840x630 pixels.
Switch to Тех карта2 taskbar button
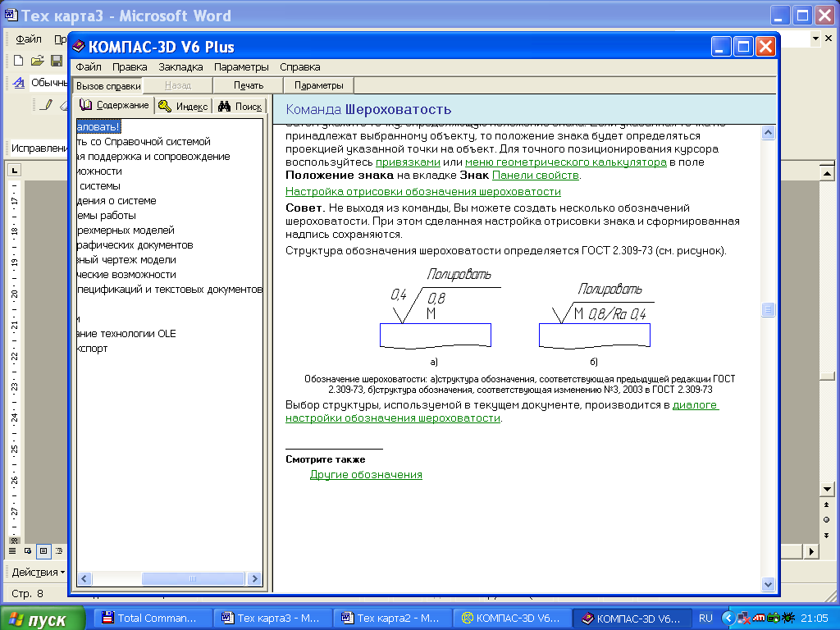(392, 619)
